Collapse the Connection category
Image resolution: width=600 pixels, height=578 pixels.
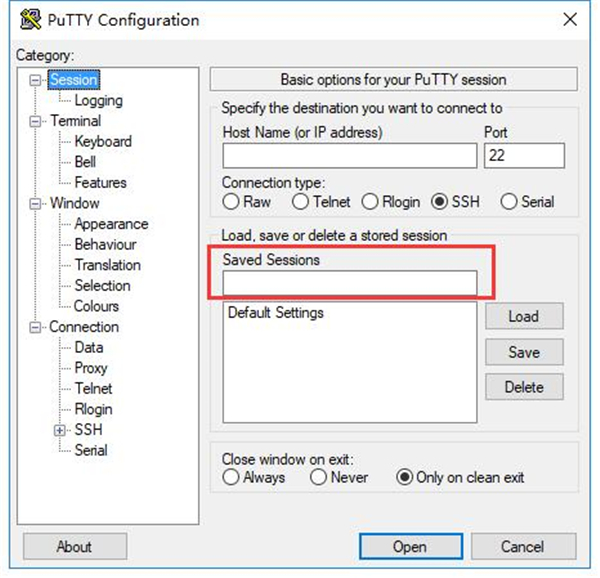(x=37, y=327)
